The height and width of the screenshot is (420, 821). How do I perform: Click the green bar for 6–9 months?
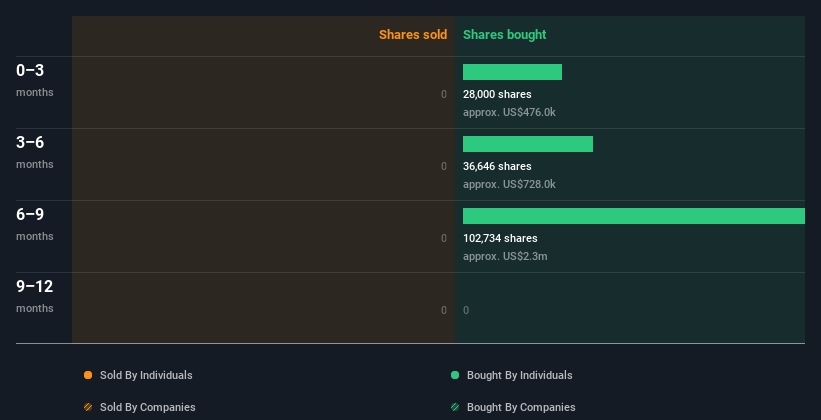[x=634, y=216]
